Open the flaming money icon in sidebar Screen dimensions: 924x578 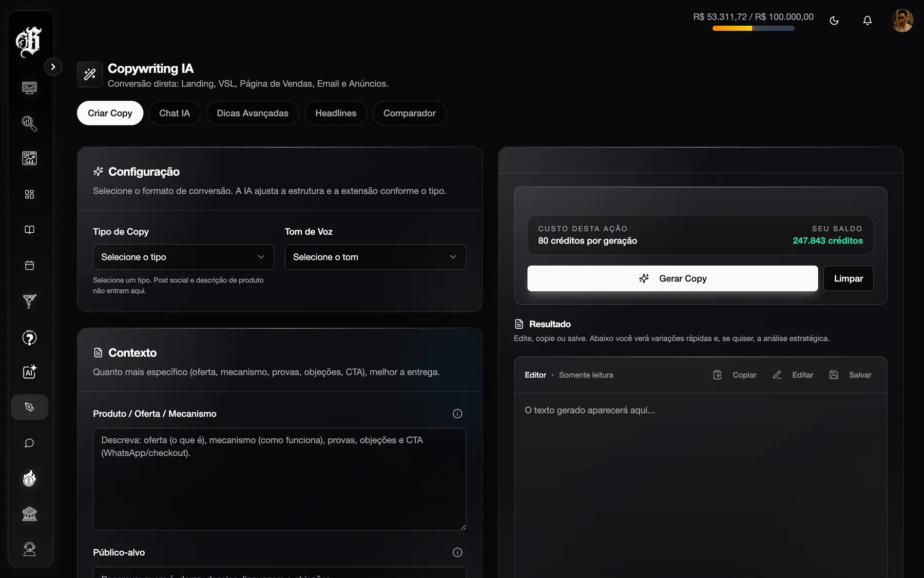tap(29, 478)
